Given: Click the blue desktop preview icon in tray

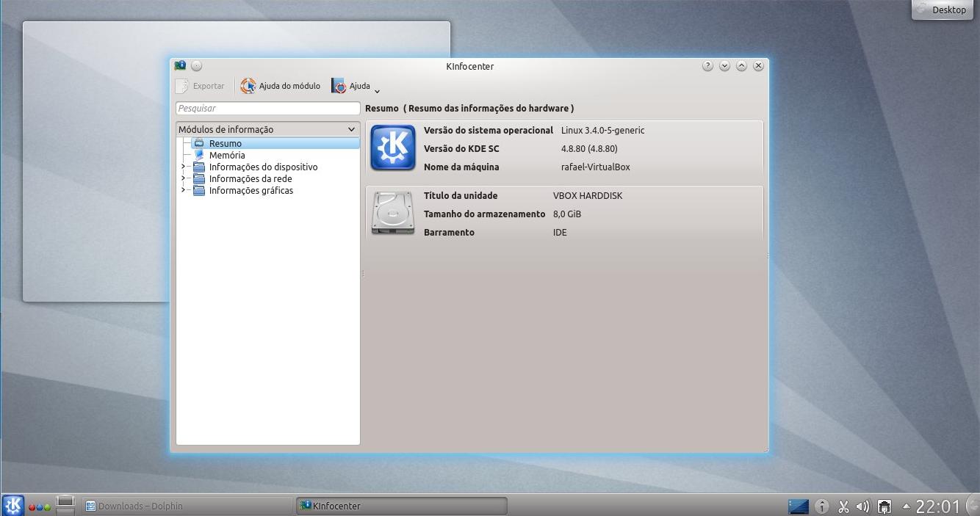Looking at the screenshot, I should [799, 506].
